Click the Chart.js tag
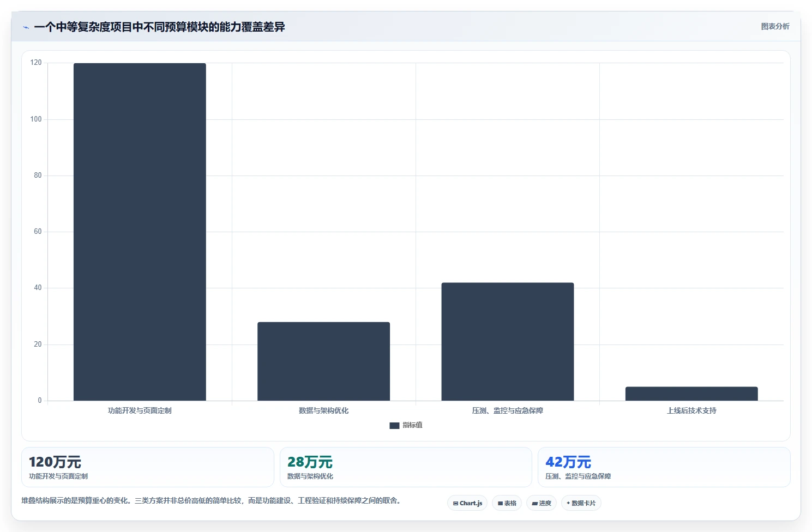 [467, 503]
